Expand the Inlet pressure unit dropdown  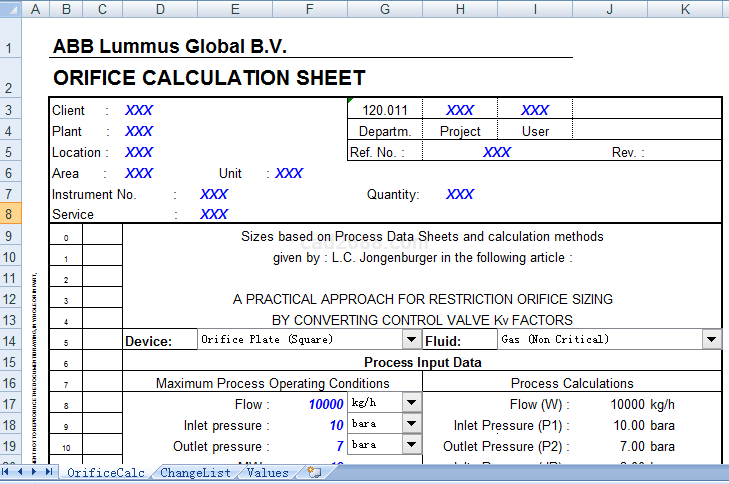411,424
